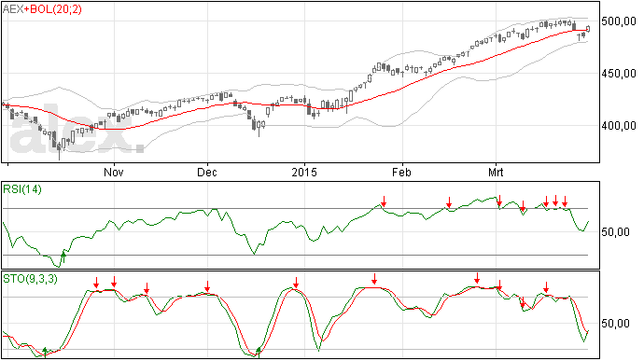Click the Mrt date axis label
Screen dimensions: 644x361
496,172
